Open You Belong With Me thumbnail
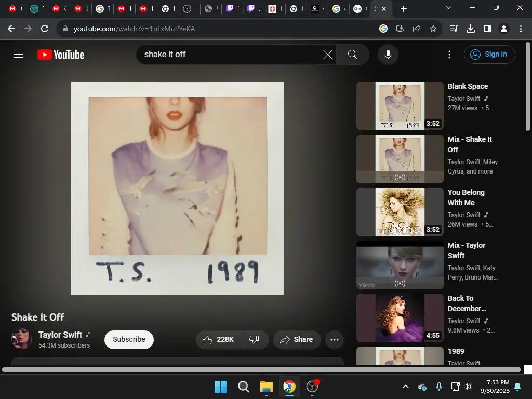The height and width of the screenshot is (399, 532). pyautogui.click(x=400, y=212)
